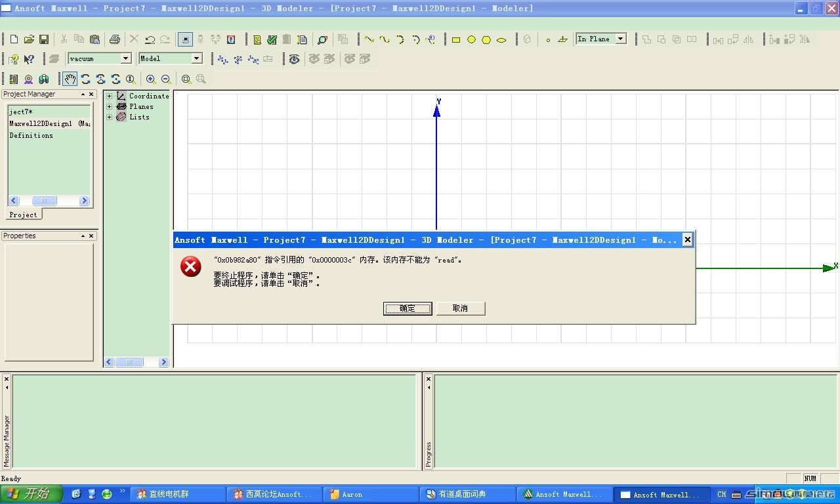Click the three-point arc drawing tool

point(400,39)
